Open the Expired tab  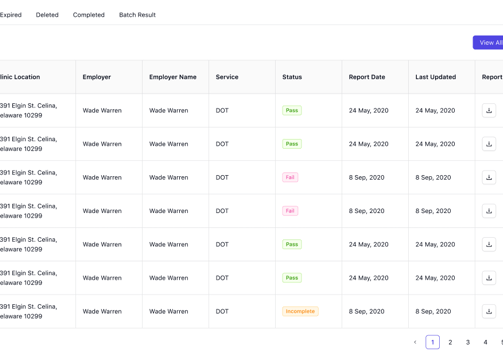[x=11, y=15]
